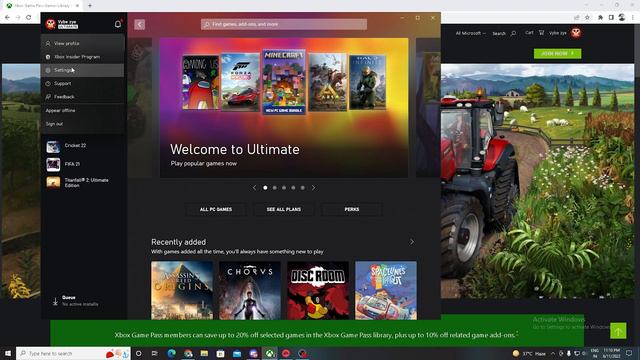The width and height of the screenshot is (640, 360).
Task: Open a new tab in Chrome
Action: tap(90, 6)
